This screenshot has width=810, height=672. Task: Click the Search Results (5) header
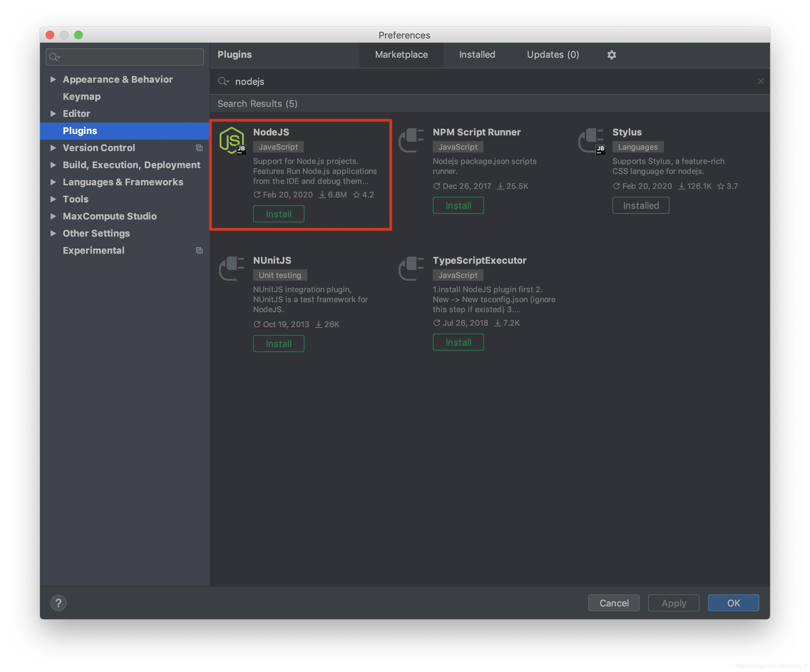[x=257, y=104]
